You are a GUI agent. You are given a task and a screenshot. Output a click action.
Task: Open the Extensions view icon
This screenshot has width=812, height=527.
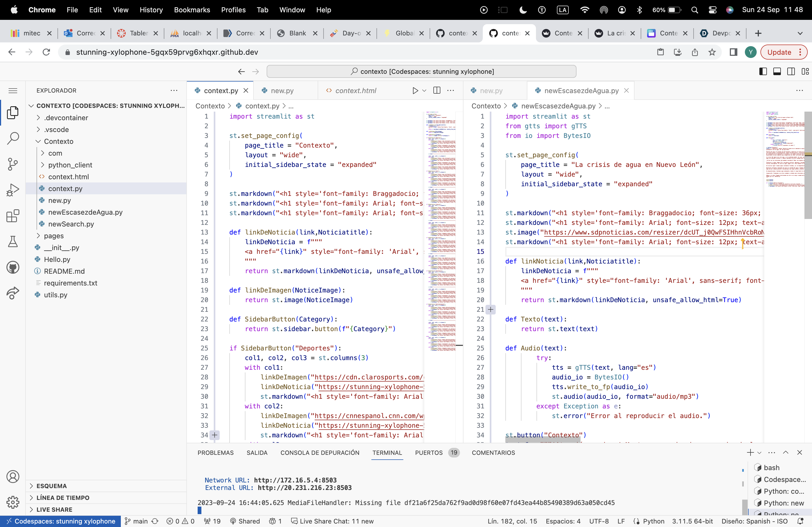pyautogui.click(x=13, y=216)
